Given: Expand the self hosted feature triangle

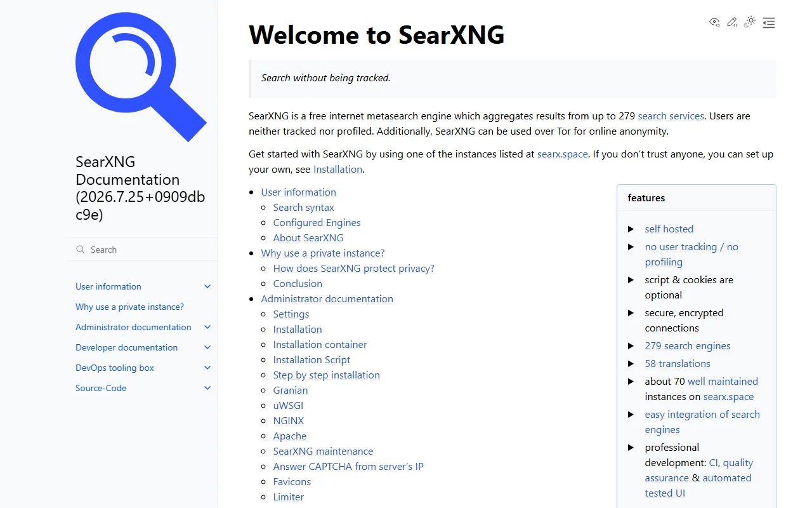Looking at the screenshot, I should coord(631,229).
